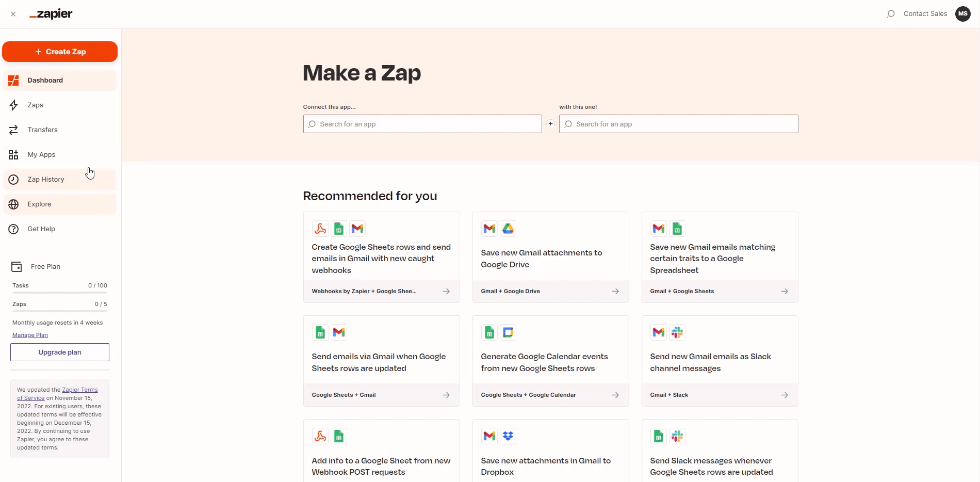Open the MS user avatar menu

point(962,14)
